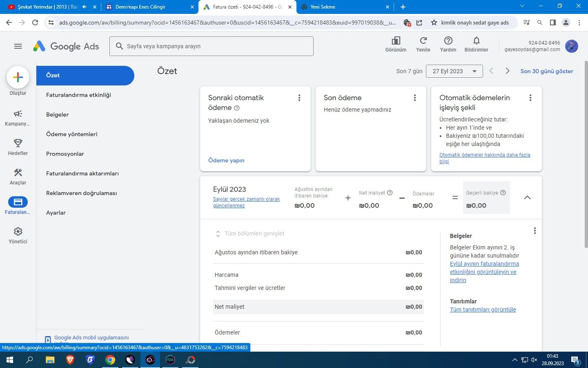Image resolution: width=588 pixels, height=368 pixels.
Task: Click help icon next to Sonraki otomatik ödeme
Action: pos(237,108)
